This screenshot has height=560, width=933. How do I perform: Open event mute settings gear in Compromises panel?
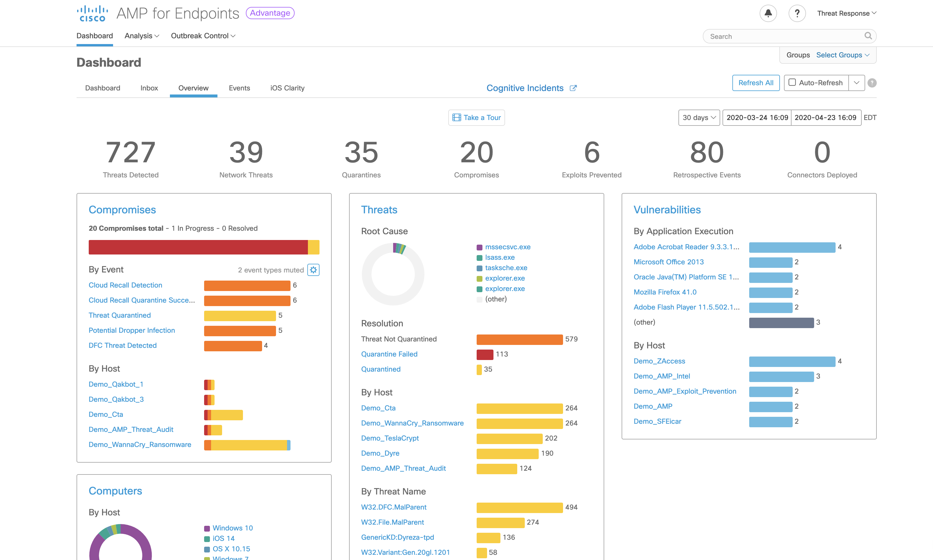click(x=314, y=270)
